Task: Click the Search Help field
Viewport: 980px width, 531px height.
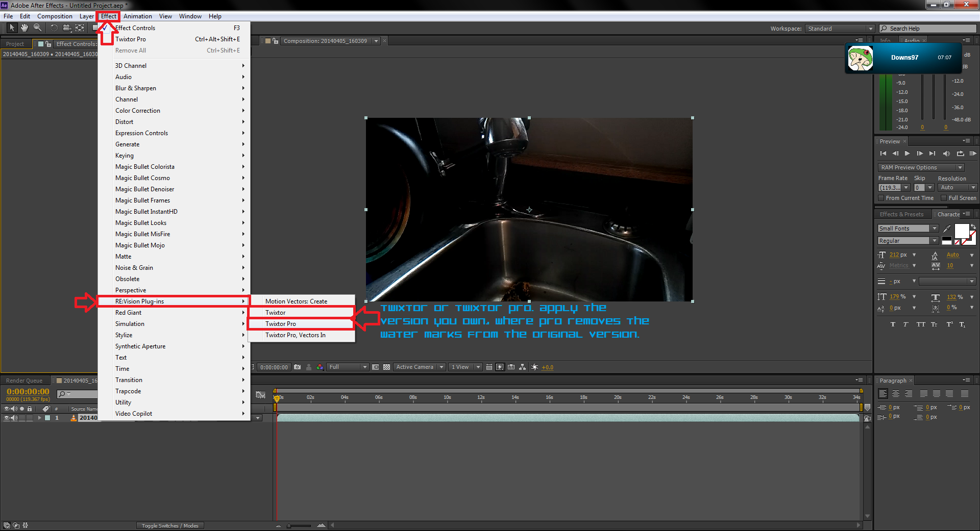Action: coord(928,29)
